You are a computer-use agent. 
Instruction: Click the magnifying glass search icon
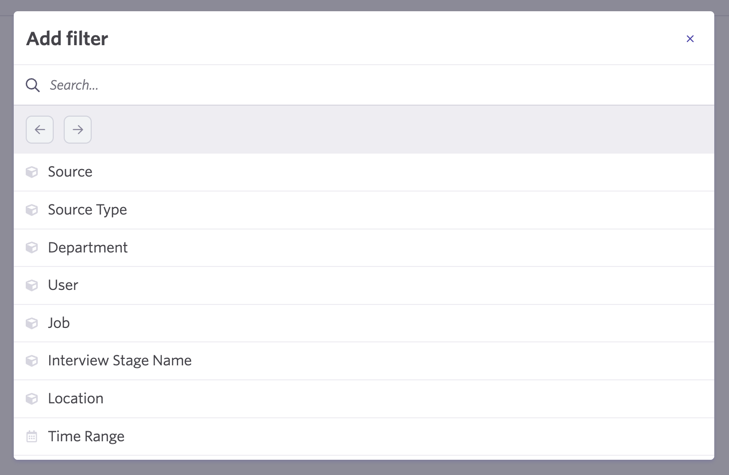(33, 85)
